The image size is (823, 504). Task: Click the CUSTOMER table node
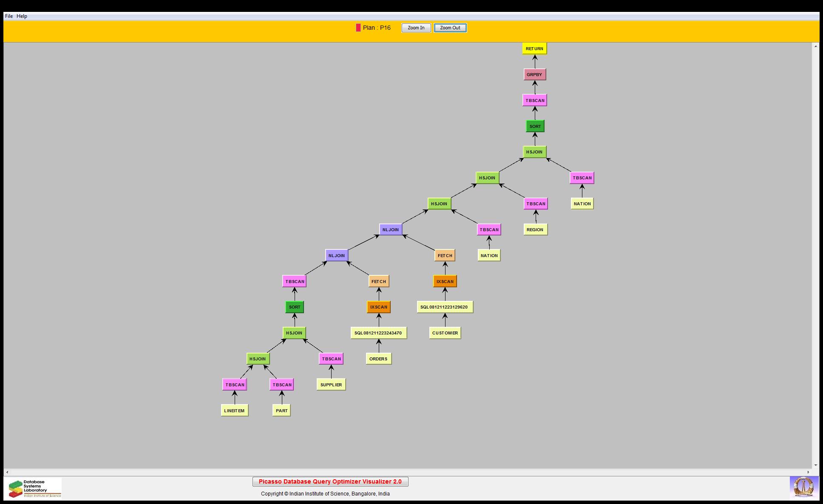[x=445, y=333]
